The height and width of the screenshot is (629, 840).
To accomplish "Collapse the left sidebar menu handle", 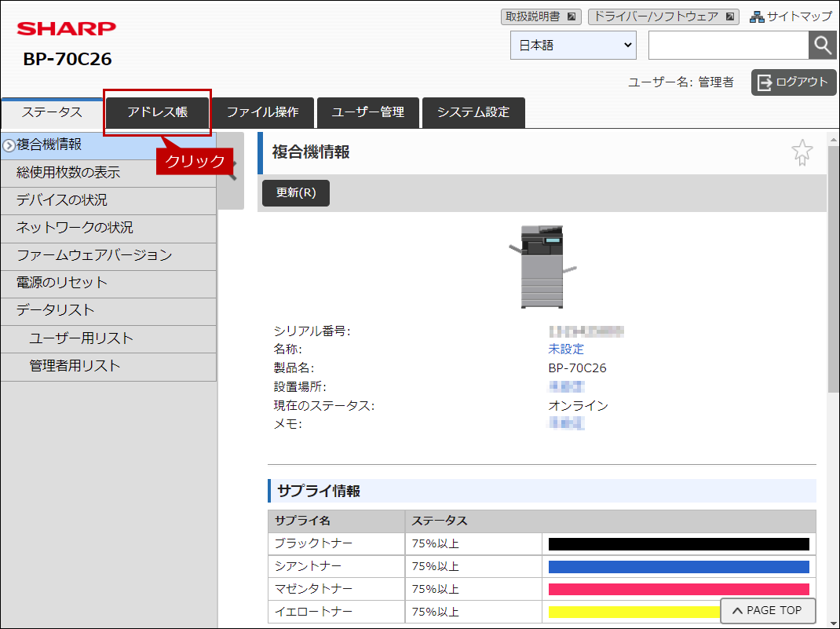I will click(x=231, y=170).
